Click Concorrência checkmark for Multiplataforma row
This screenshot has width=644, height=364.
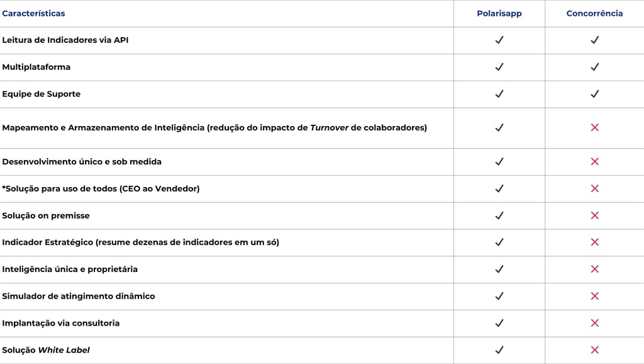click(594, 67)
